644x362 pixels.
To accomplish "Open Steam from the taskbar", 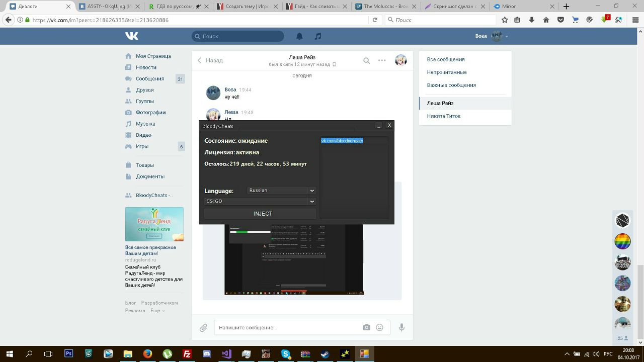I will click(x=325, y=353).
